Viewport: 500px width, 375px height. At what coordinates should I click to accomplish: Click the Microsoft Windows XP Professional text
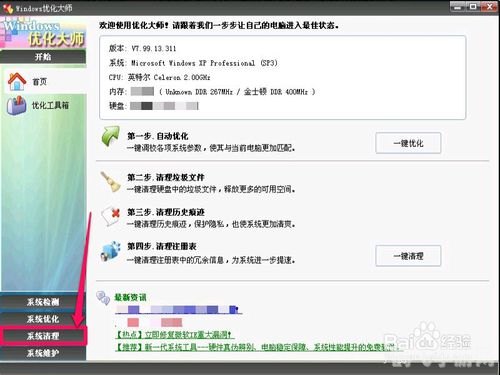193,63
